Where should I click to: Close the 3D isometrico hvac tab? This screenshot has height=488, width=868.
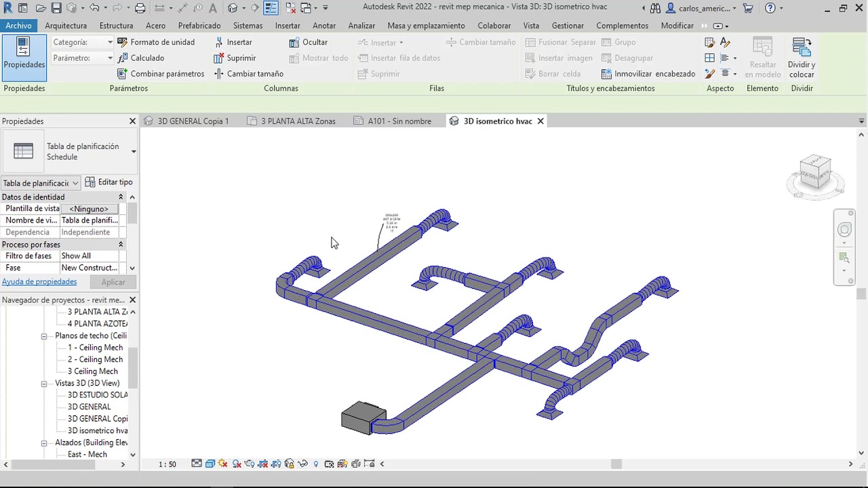540,121
